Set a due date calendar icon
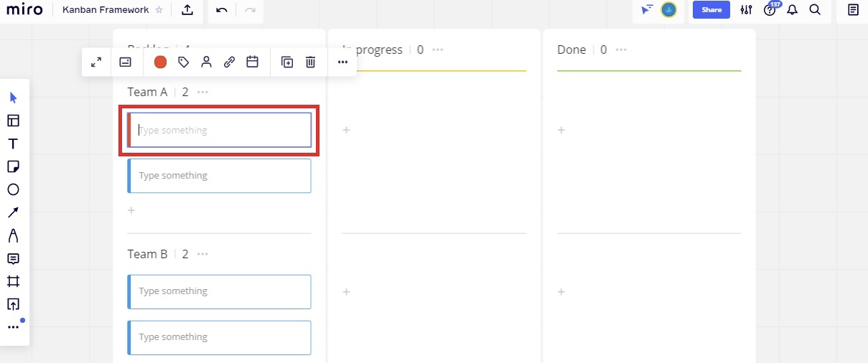Viewport: 868px width, 363px height. (x=252, y=62)
